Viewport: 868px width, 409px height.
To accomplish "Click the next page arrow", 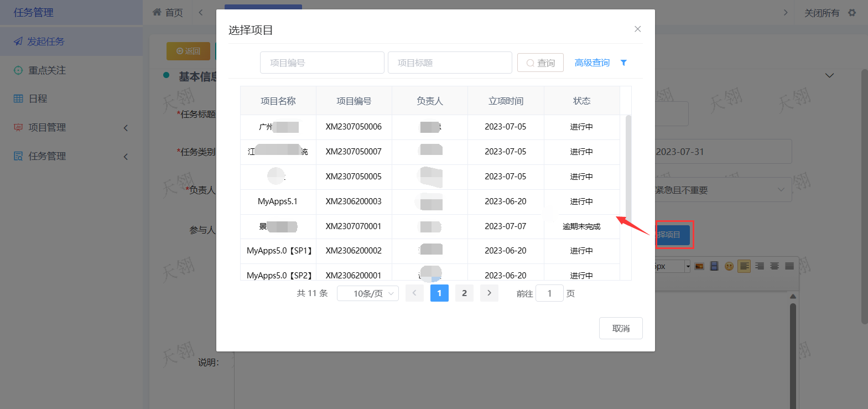I will pos(489,293).
